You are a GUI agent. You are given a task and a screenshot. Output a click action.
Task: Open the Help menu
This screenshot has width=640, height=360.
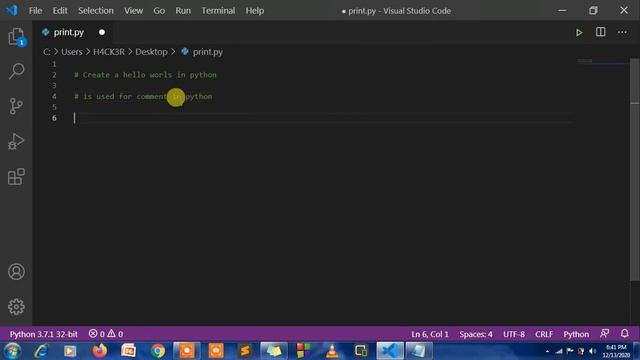pos(255,11)
